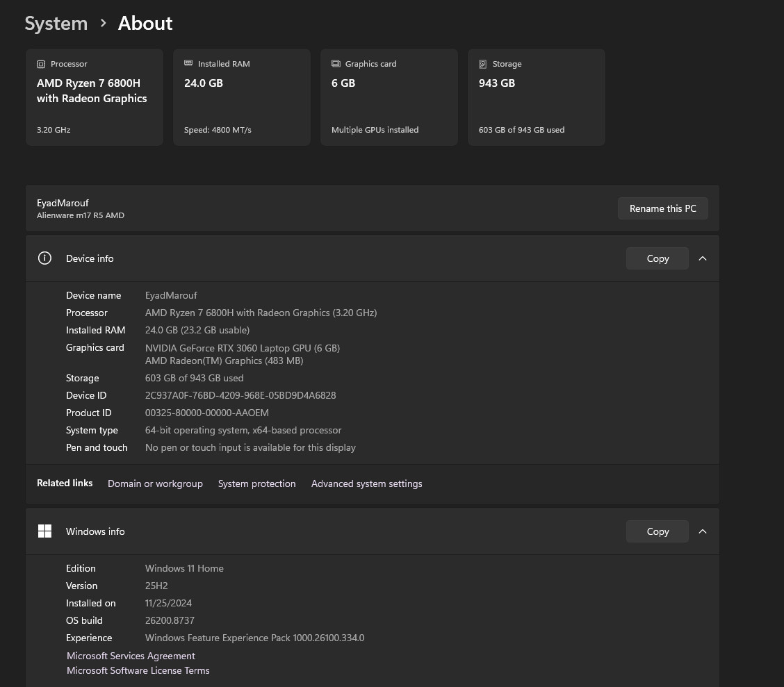This screenshot has height=687, width=784.
Task: Click the Installed RAM memory icon
Action: coord(188,63)
